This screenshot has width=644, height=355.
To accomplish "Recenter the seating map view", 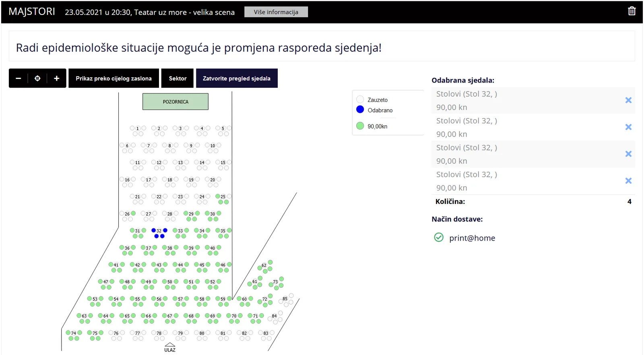I will [37, 79].
